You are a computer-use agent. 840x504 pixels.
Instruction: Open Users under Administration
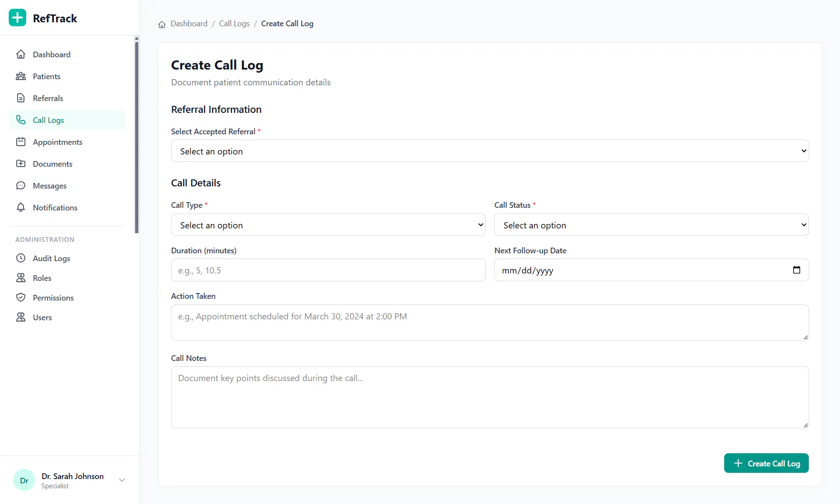pos(67,317)
